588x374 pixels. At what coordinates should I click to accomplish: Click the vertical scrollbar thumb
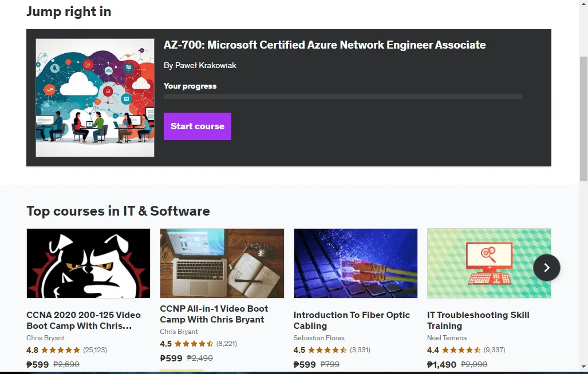point(583,118)
